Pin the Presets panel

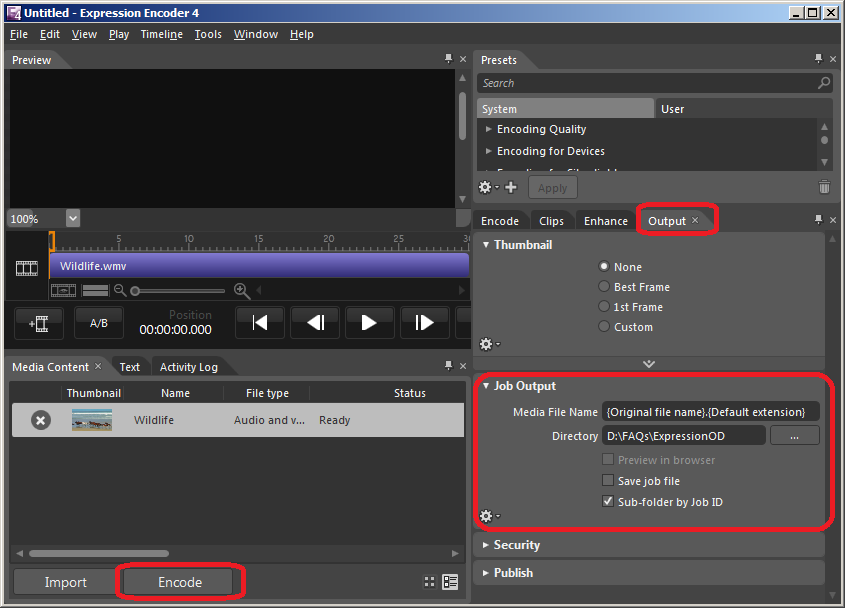(x=819, y=58)
